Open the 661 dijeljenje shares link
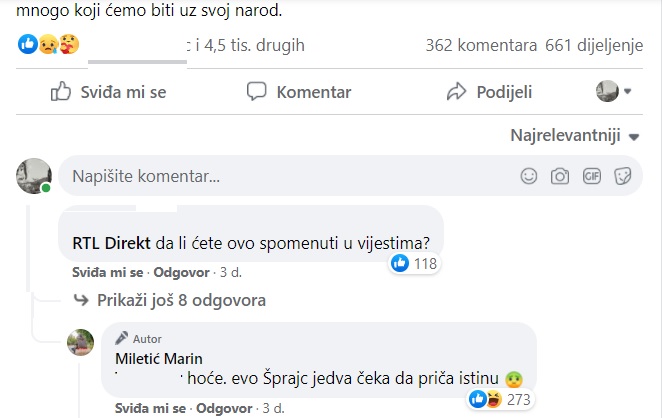This screenshot has width=662, height=418. [600, 45]
